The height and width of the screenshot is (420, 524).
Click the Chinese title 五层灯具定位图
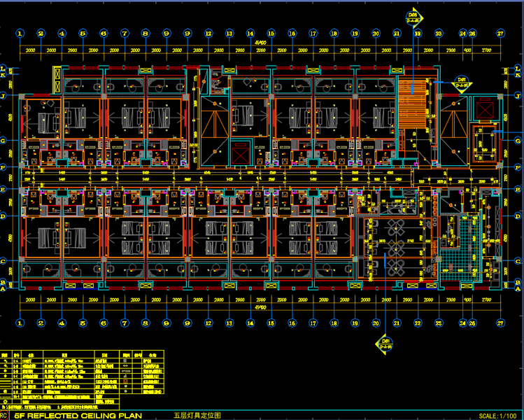tap(197, 416)
